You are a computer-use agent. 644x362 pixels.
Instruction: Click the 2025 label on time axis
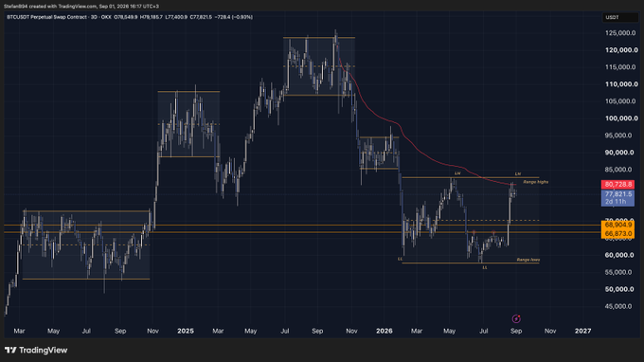coord(186,331)
